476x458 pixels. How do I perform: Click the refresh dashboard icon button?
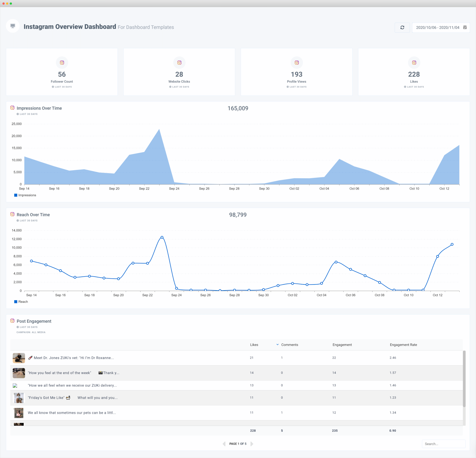(x=402, y=27)
